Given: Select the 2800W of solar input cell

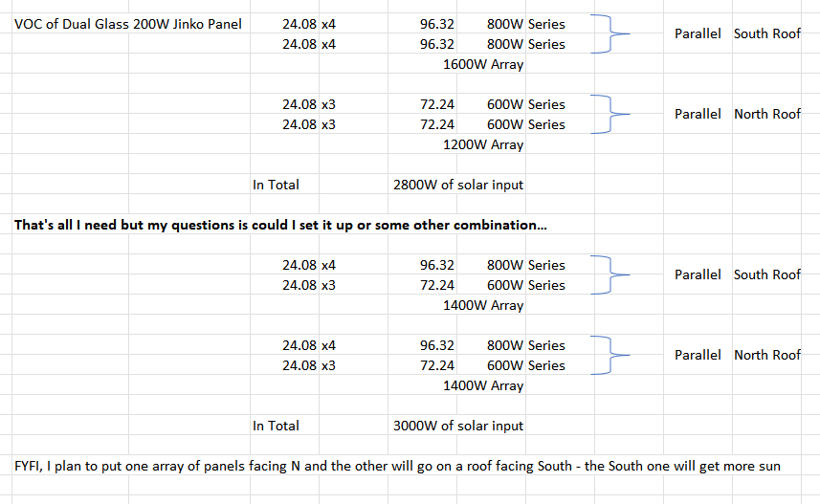Looking at the screenshot, I should 458,185.
